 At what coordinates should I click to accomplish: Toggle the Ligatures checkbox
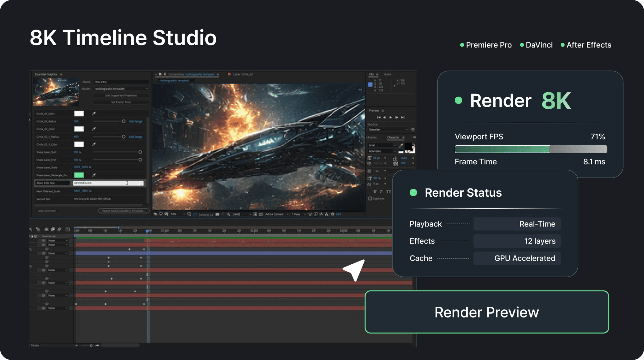coord(370,199)
